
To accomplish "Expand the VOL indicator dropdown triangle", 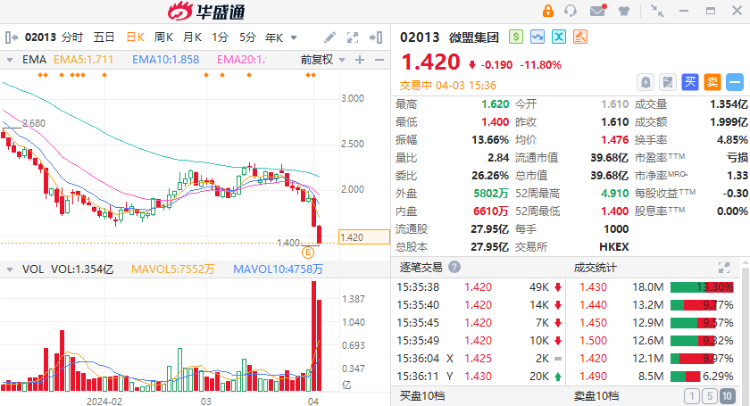I will 10,270.
